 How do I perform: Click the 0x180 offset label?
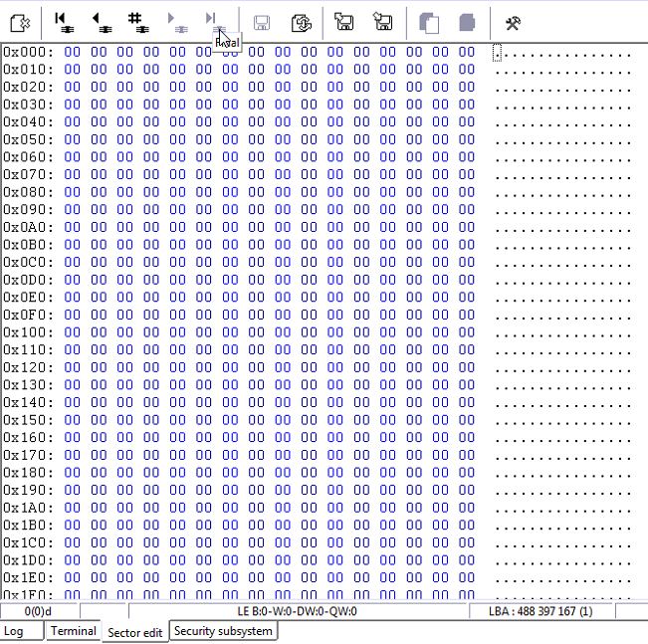[28, 473]
